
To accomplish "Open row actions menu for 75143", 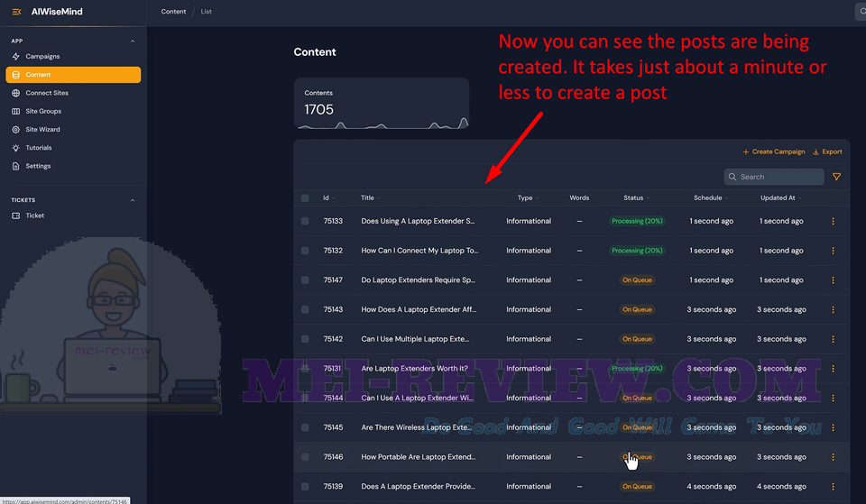I will point(833,309).
